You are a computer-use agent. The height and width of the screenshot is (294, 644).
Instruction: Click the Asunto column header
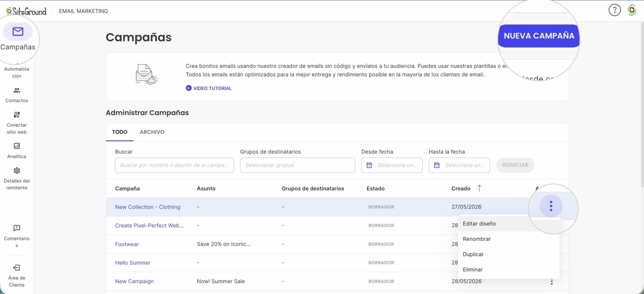[x=206, y=188]
